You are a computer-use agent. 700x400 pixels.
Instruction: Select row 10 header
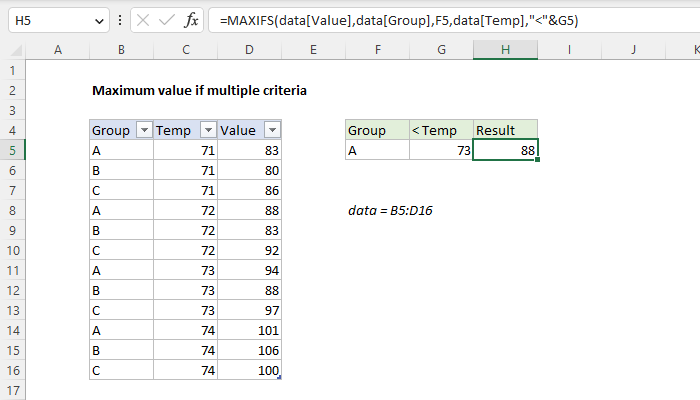tap(12, 250)
